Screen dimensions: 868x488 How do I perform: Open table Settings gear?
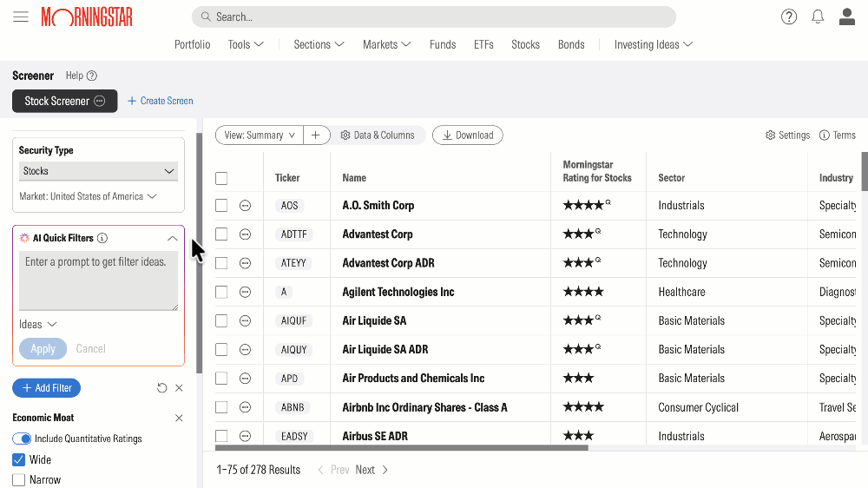coord(787,135)
